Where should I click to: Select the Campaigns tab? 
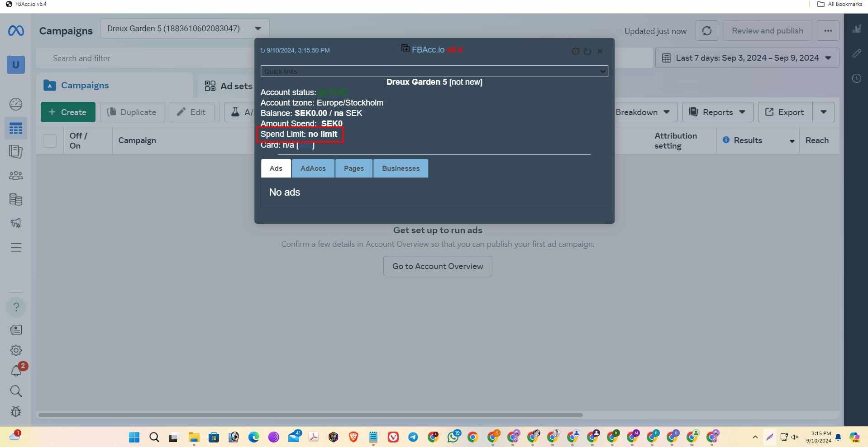pos(115,86)
